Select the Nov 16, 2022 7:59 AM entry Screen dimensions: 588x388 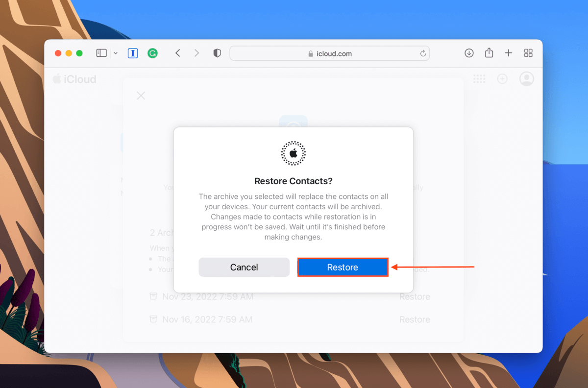[207, 319]
